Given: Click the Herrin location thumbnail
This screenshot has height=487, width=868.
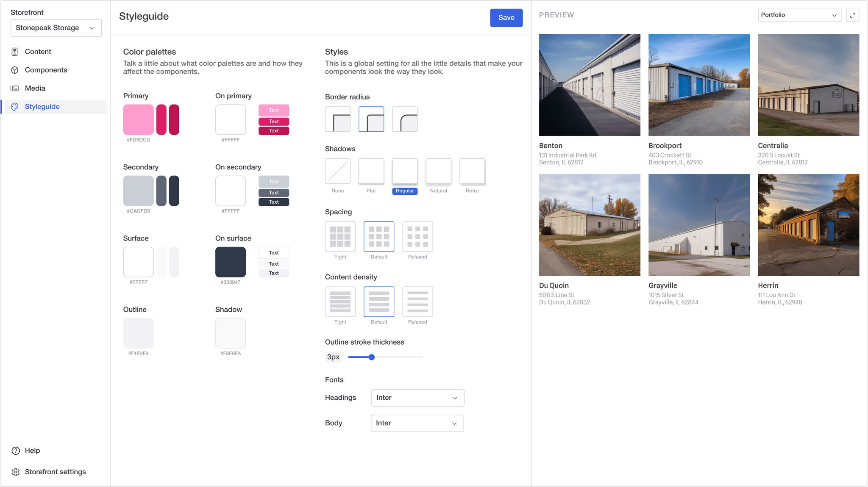Looking at the screenshot, I should coord(808,225).
